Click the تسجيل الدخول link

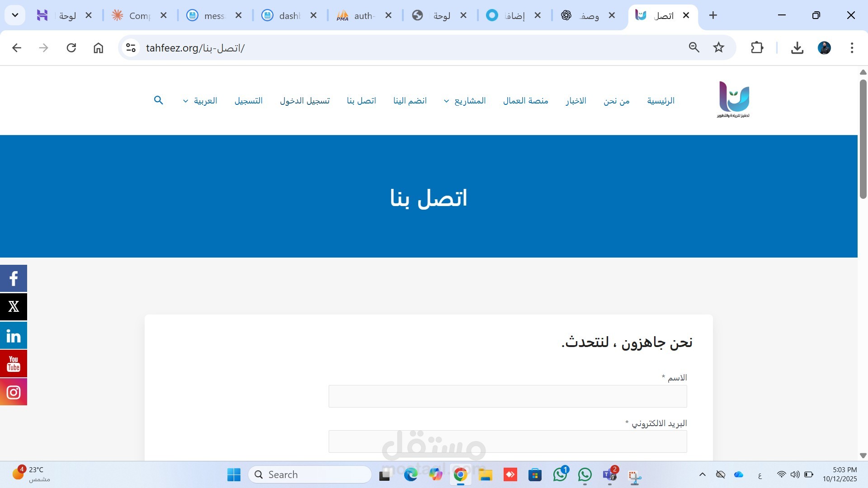(305, 101)
